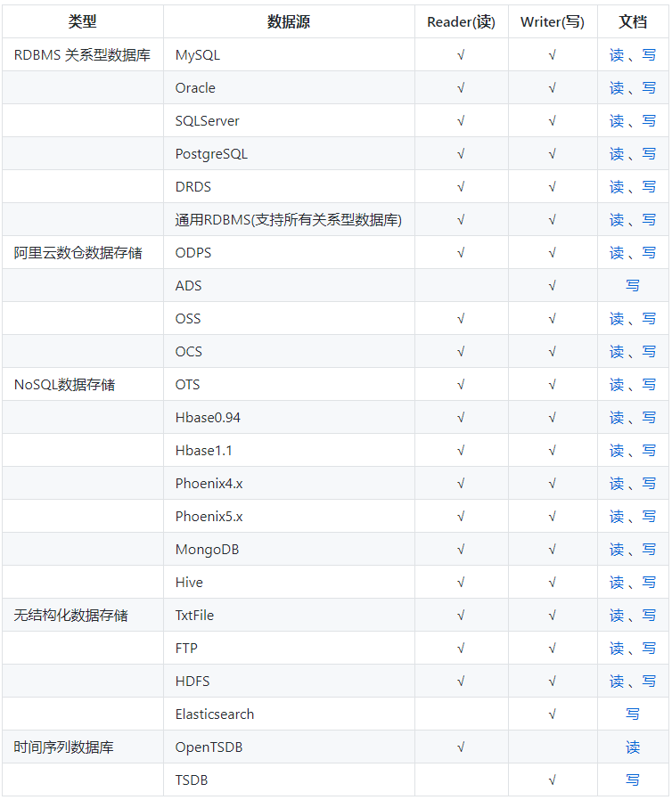Click the Writer(写) column header
The width and height of the screenshot is (672, 800).
click(552, 21)
